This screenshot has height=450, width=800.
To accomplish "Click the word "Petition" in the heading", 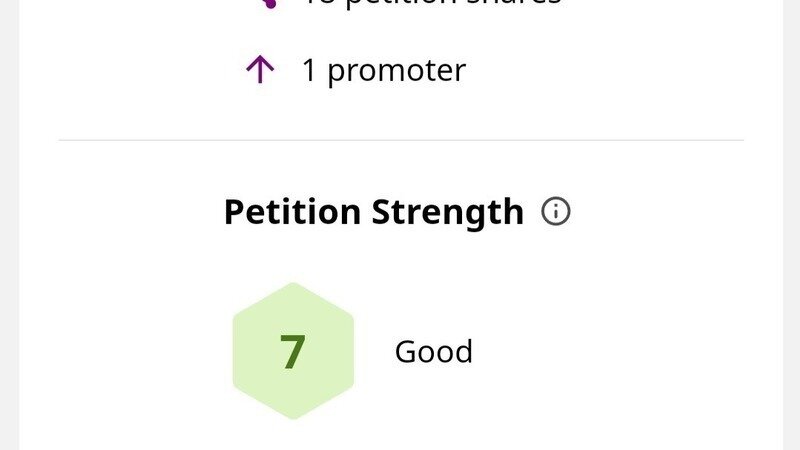I will point(292,212).
